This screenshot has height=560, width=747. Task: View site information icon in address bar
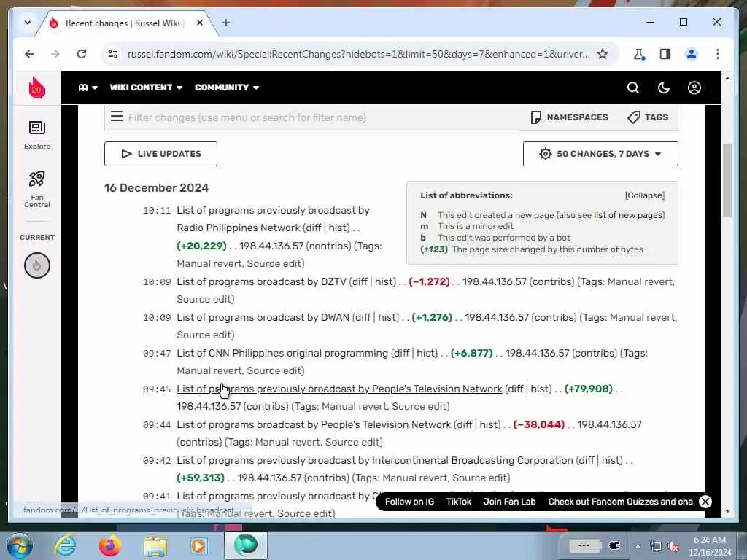[x=113, y=54]
